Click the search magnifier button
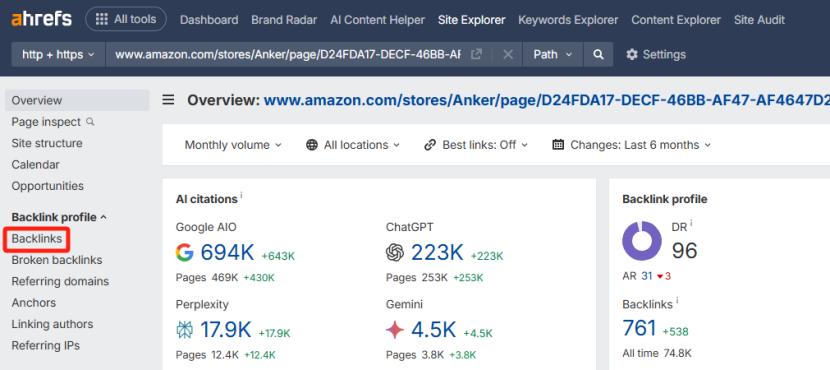This screenshot has height=370, width=830. click(x=598, y=55)
